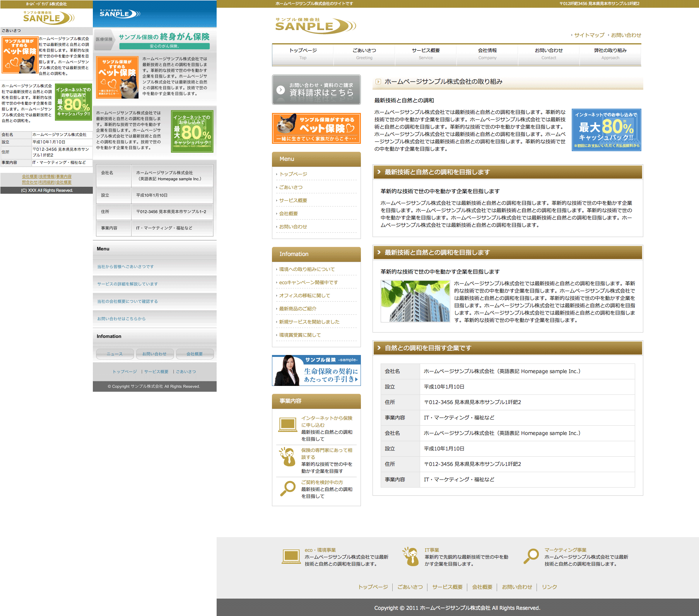Click the laptop icon in 事業内容 sidebar

click(x=288, y=425)
